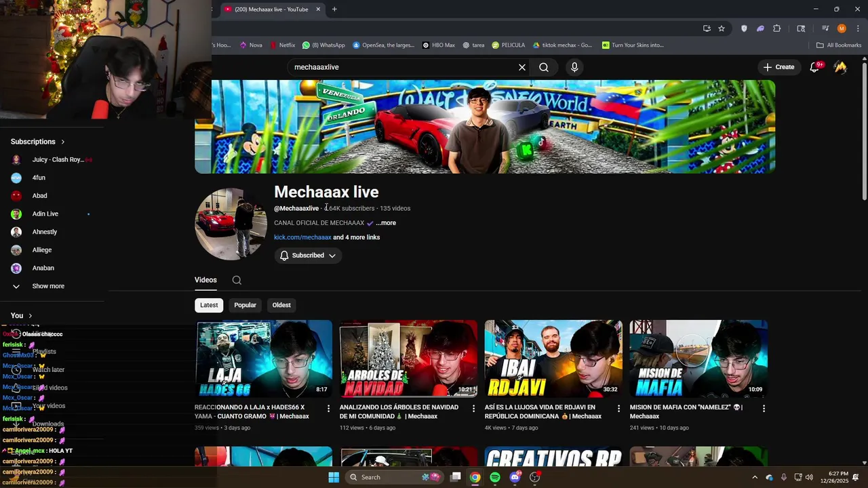The height and width of the screenshot is (488, 868).
Task: Open the HBO Max bookmark
Action: tap(438, 45)
